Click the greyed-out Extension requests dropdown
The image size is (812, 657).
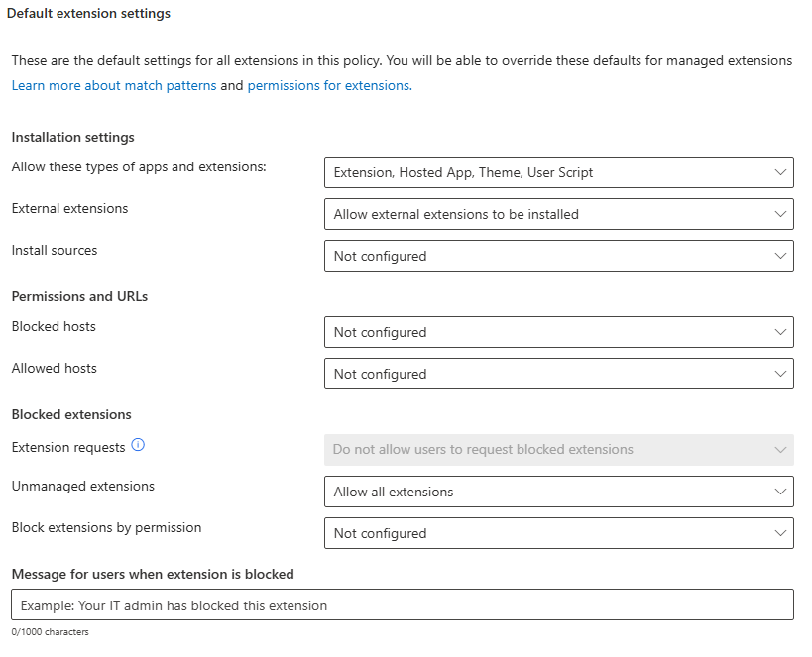click(x=558, y=450)
